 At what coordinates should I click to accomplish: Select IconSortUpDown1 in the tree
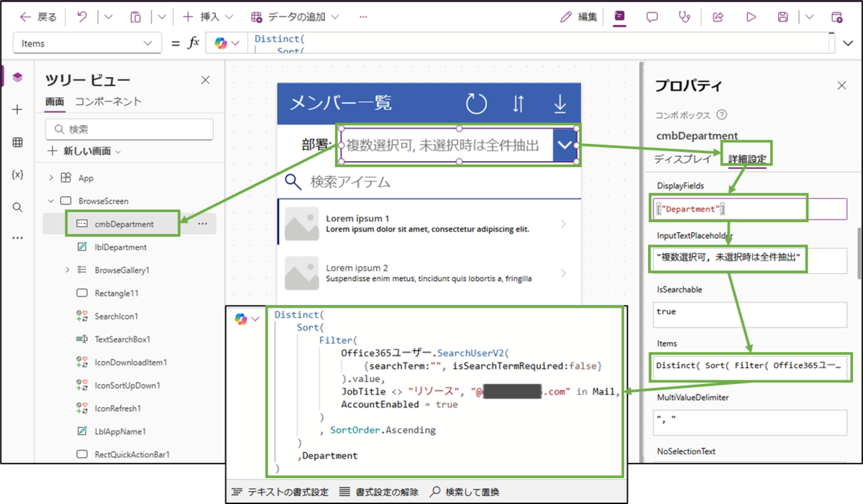[127, 385]
